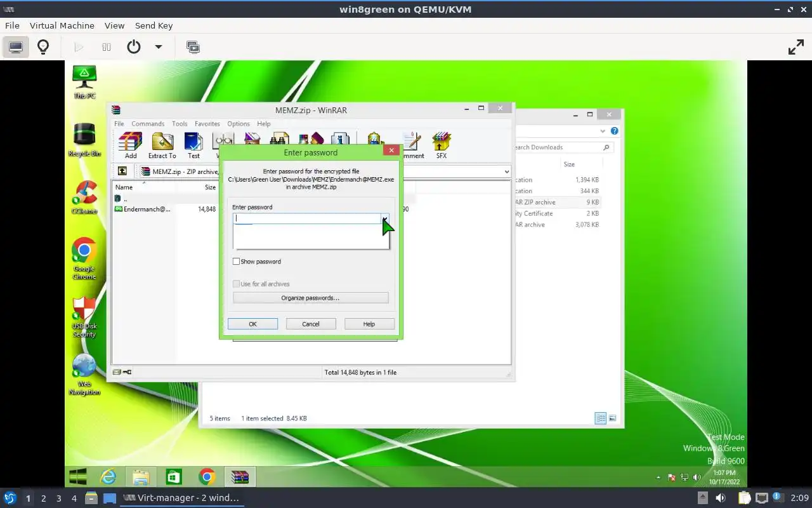Click the WinRAR Add toolbar icon

click(x=130, y=145)
